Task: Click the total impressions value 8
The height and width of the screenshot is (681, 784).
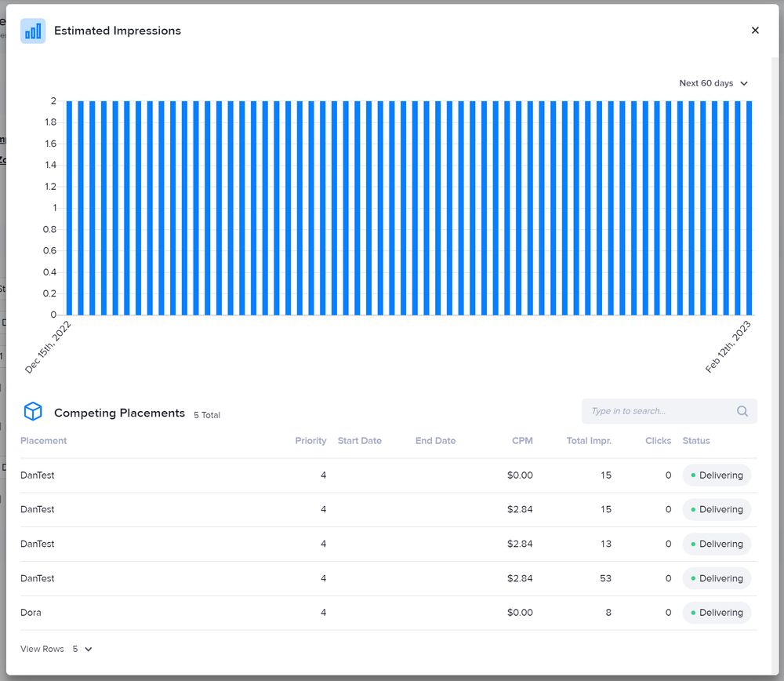Action: click(x=608, y=613)
